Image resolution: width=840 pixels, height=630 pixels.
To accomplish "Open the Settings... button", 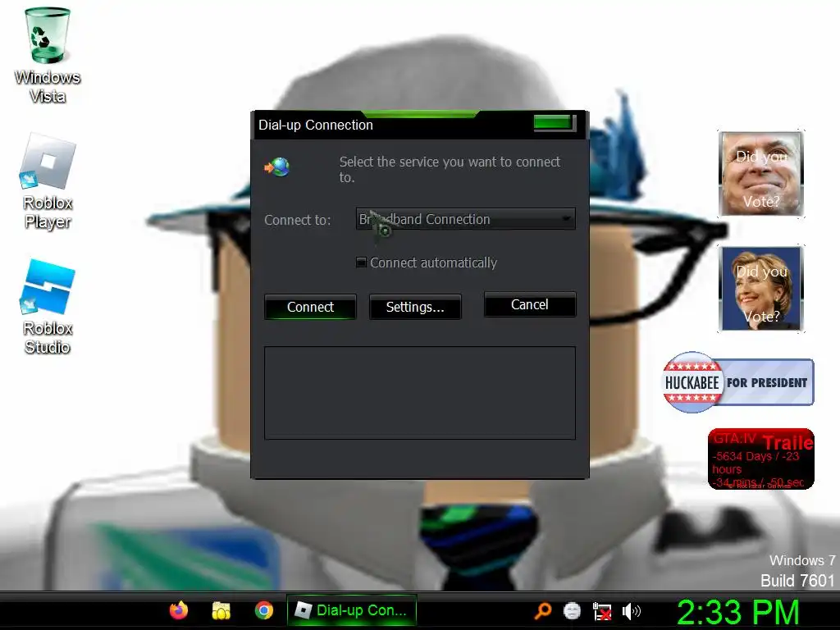I will click(415, 307).
